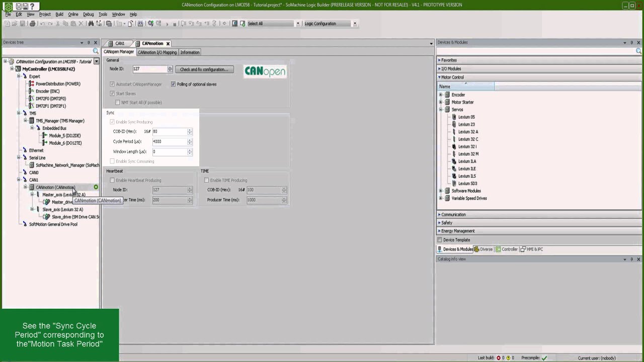This screenshot has width=644, height=362.
Task: Click the Find binoculars icon in toolbar
Action: [91, 24]
